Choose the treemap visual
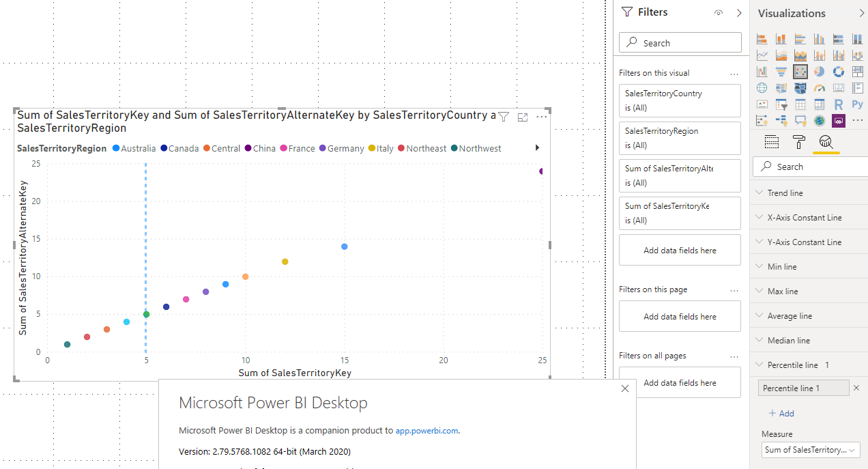868x469 pixels. pos(858,71)
